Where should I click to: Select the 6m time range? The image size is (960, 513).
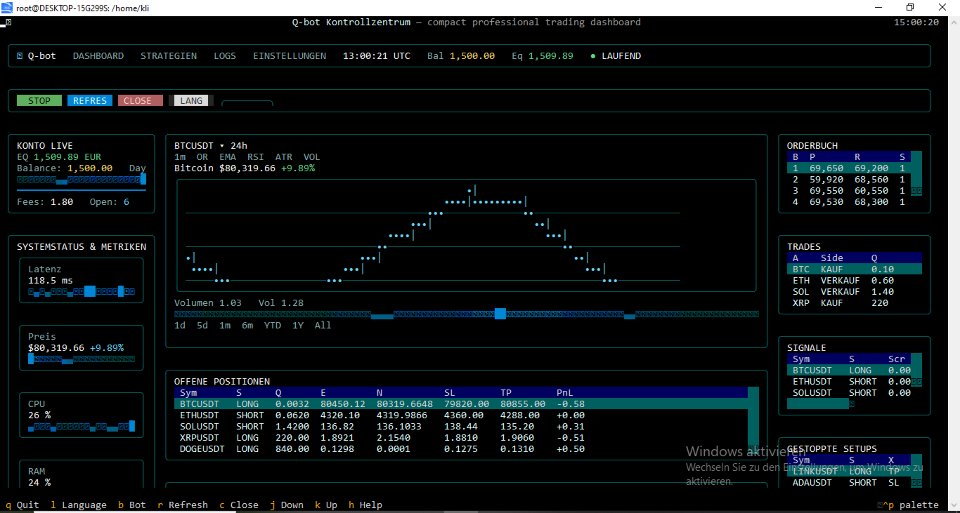247,325
